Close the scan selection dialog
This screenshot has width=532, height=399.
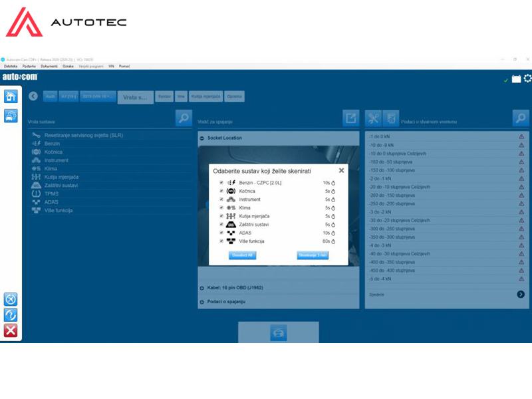click(x=341, y=170)
